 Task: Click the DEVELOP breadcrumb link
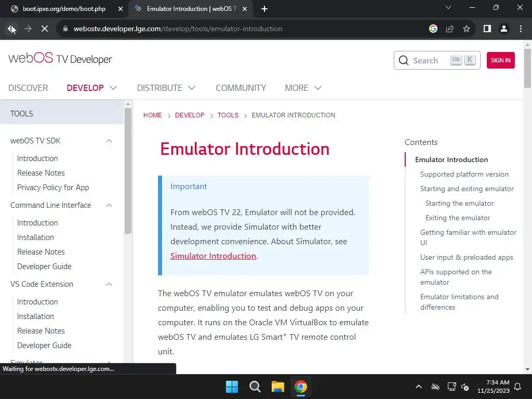pyautogui.click(x=190, y=115)
